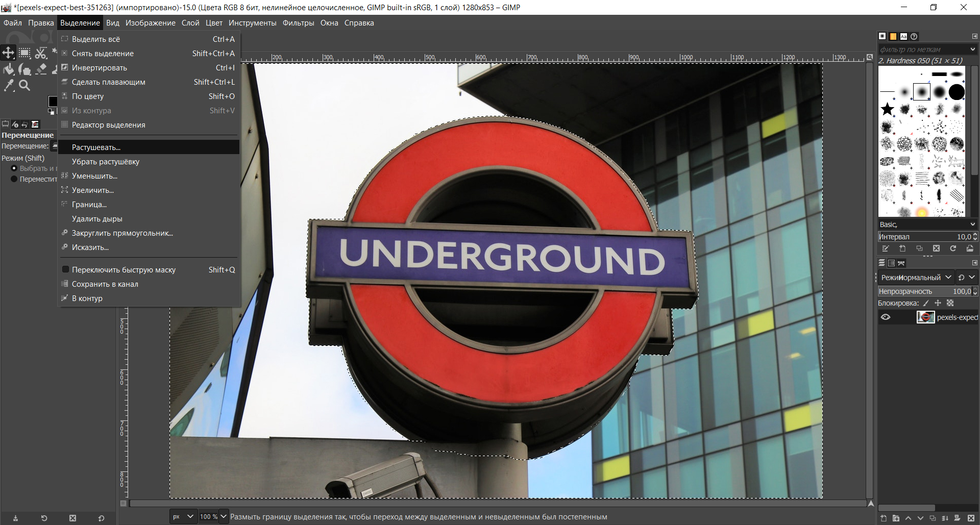Open the Фильтры menu
Screen dimensions: 980x525
(298, 23)
